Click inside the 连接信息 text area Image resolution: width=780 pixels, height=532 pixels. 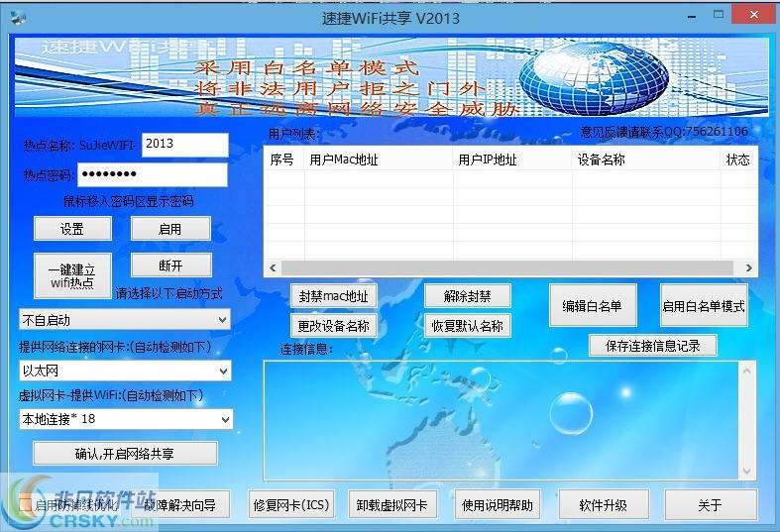click(x=501, y=421)
